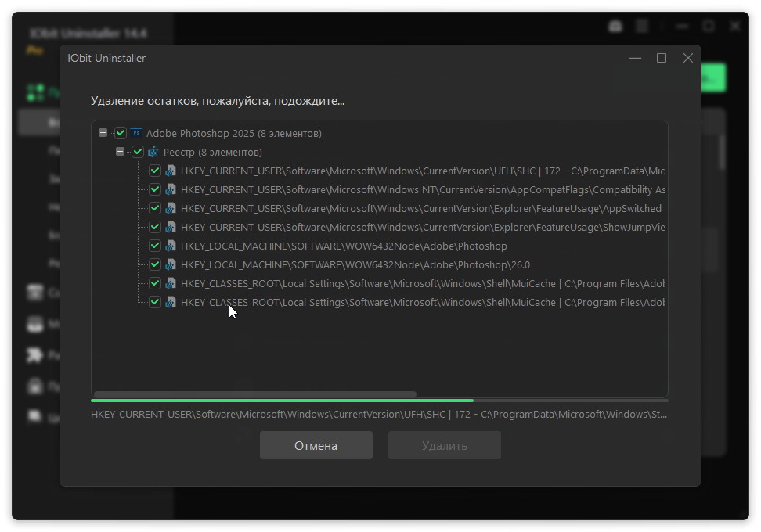Screen dimensions: 761x532
Task: Toggle checkbox for FeatureUsage\AppSwitched entry
Action: coord(155,209)
